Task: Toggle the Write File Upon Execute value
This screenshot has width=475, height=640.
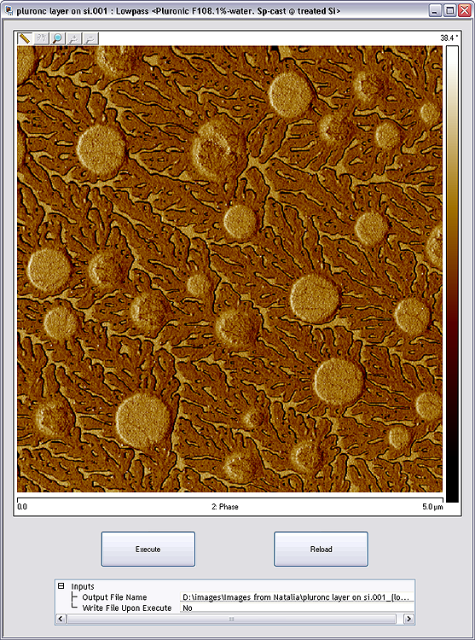Action: [297, 608]
